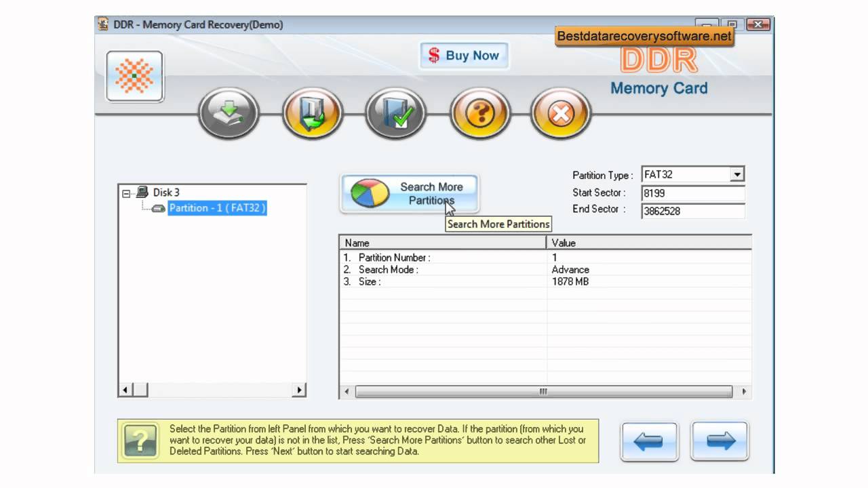Click the End Sector field
The width and height of the screenshot is (868, 488).
pos(693,211)
